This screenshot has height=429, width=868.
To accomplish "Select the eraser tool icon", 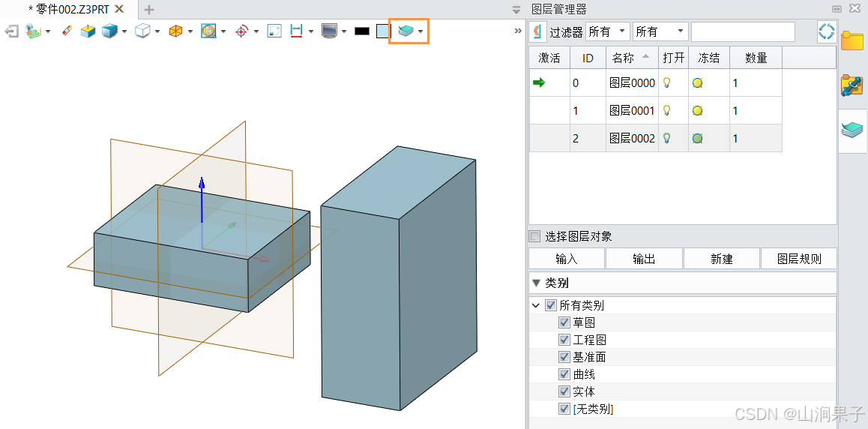I will [x=67, y=31].
